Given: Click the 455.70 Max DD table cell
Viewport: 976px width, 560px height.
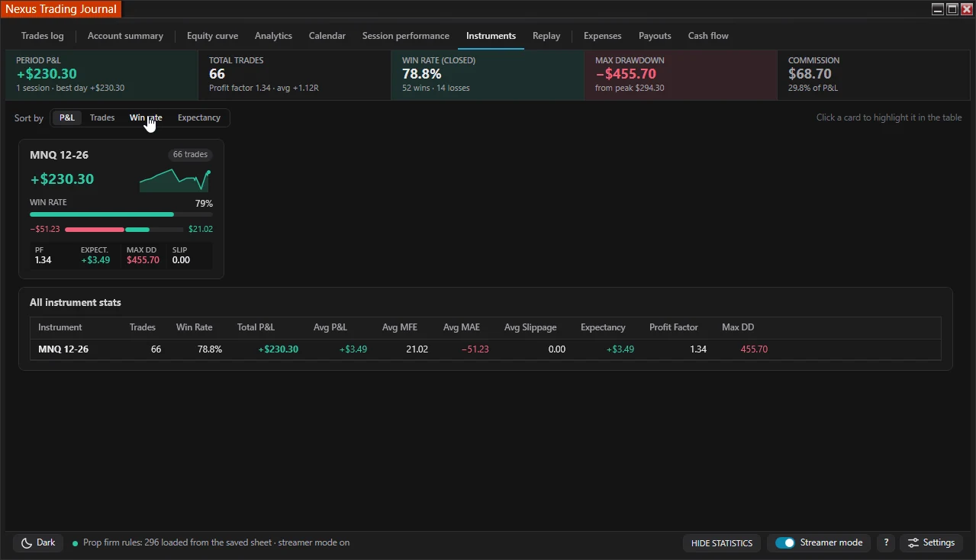Looking at the screenshot, I should pyautogui.click(x=754, y=349).
